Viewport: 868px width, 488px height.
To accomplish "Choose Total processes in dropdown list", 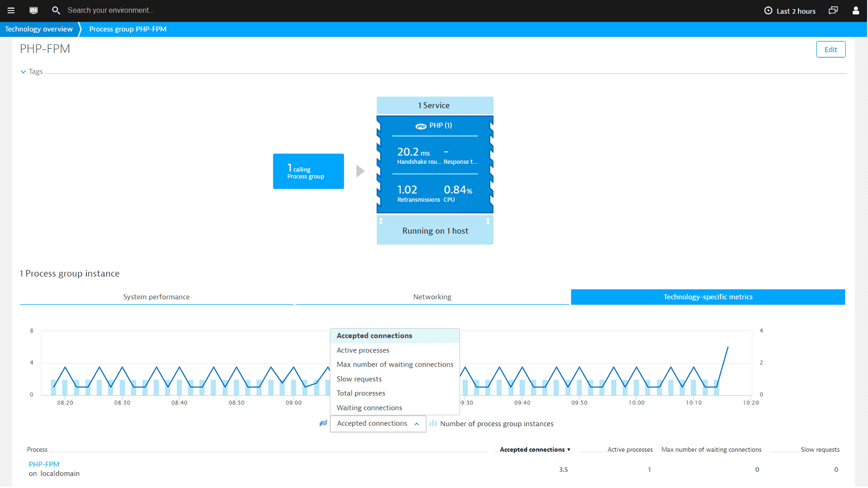I will click(x=395, y=393).
